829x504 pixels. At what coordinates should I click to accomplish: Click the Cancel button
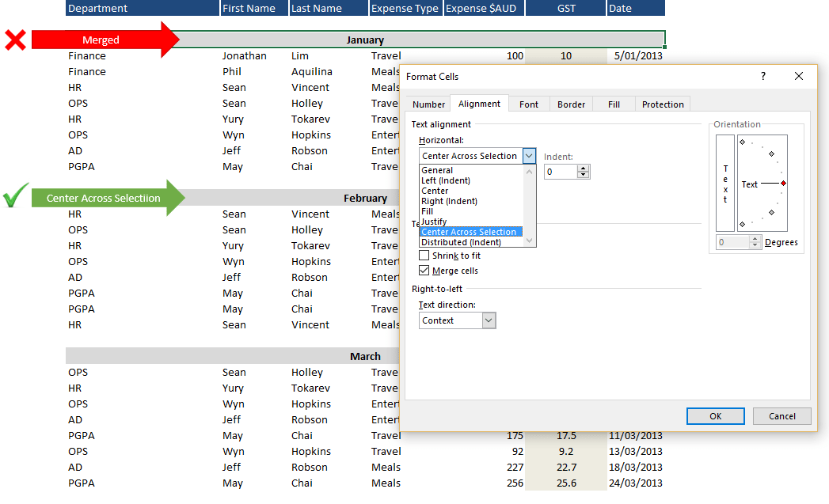pyautogui.click(x=782, y=415)
